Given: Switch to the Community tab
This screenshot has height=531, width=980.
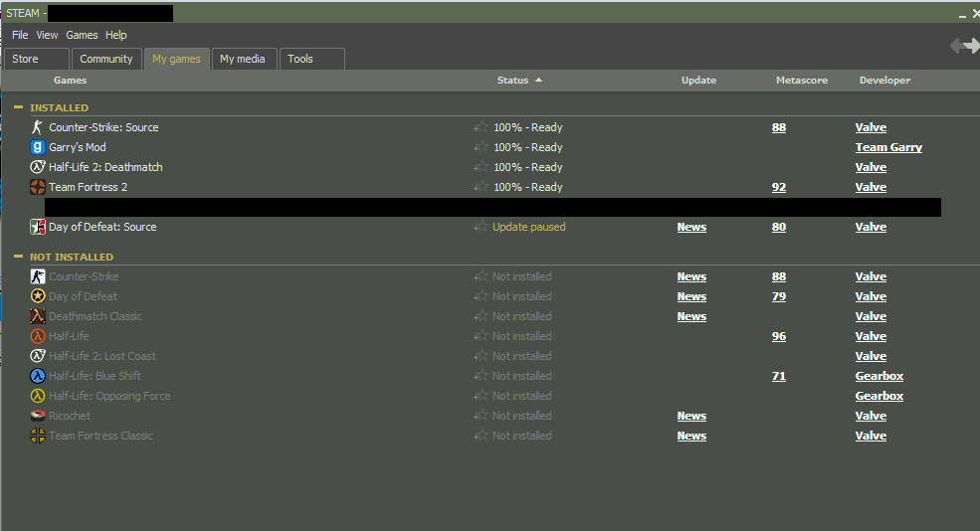Looking at the screenshot, I should 106,59.
